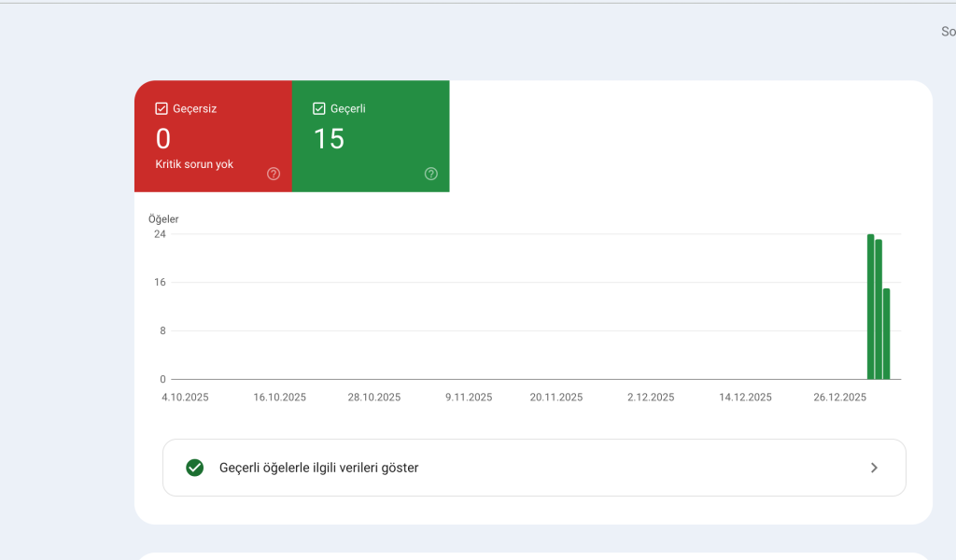Toggle the Geçersiz checkbox
This screenshot has height=560, width=956.
click(162, 108)
